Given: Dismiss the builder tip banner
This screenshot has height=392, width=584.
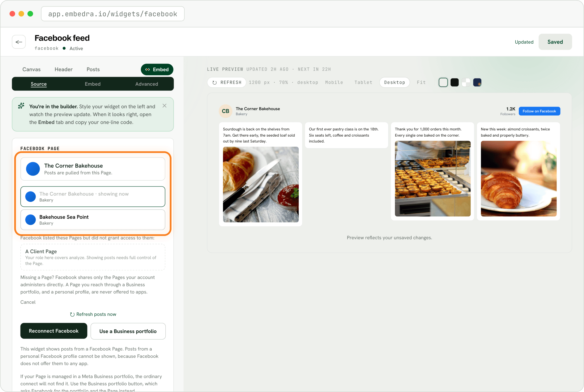Looking at the screenshot, I should (x=164, y=106).
